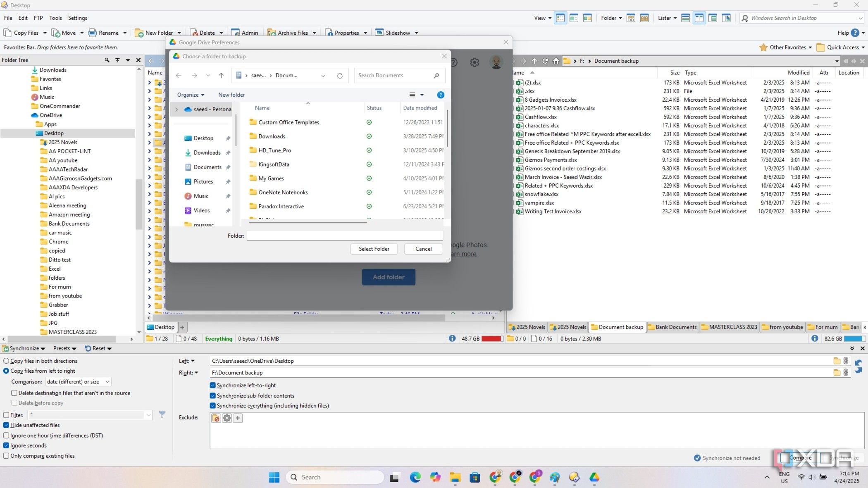
Task: Select the Thumbnails view mode icon
Action: point(587,18)
